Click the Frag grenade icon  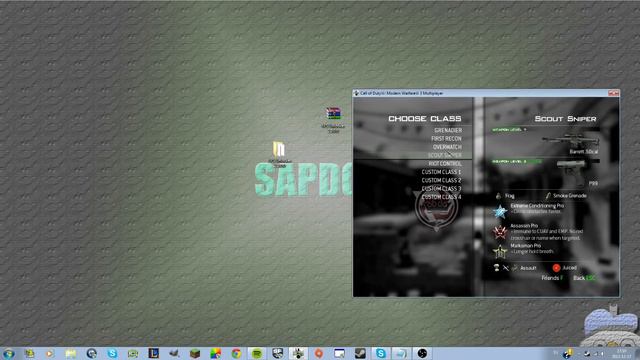click(x=498, y=196)
